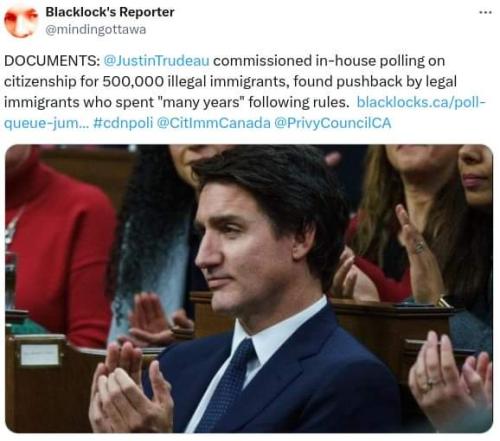Browse the #cdnpoli hashtag
The height and width of the screenshot is (441, 500).
coord(123,123)
